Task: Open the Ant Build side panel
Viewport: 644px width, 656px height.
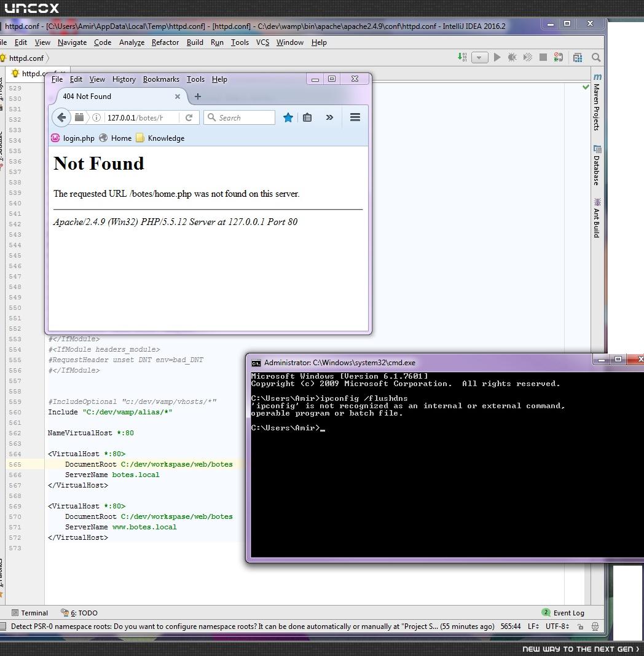Action: click(x=597, y=218)
